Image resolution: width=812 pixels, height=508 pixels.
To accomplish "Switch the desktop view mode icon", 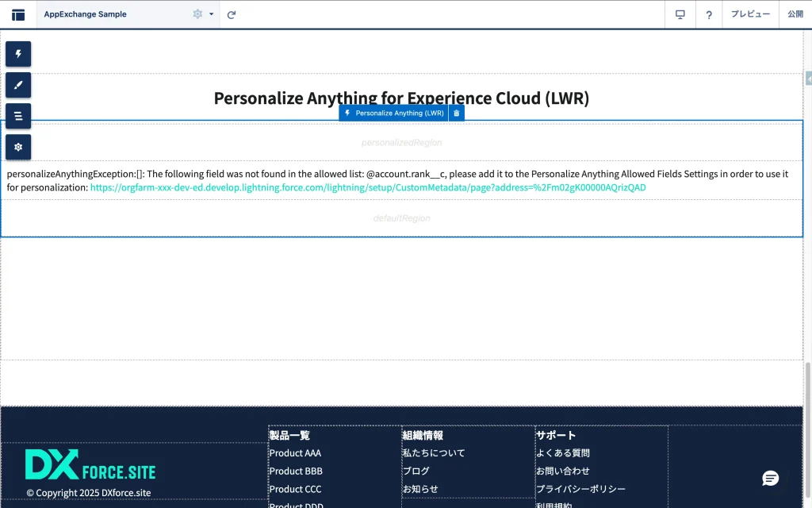I will pyautogui.click(x=680, y=14).
